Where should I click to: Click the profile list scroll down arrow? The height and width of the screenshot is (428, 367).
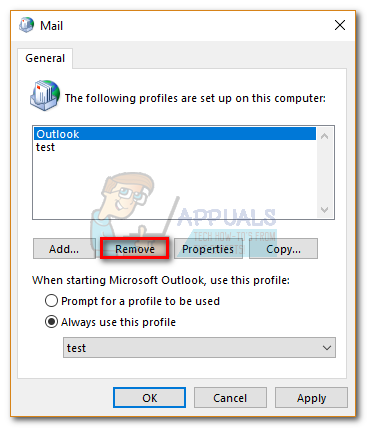click(x=324, y=210)
